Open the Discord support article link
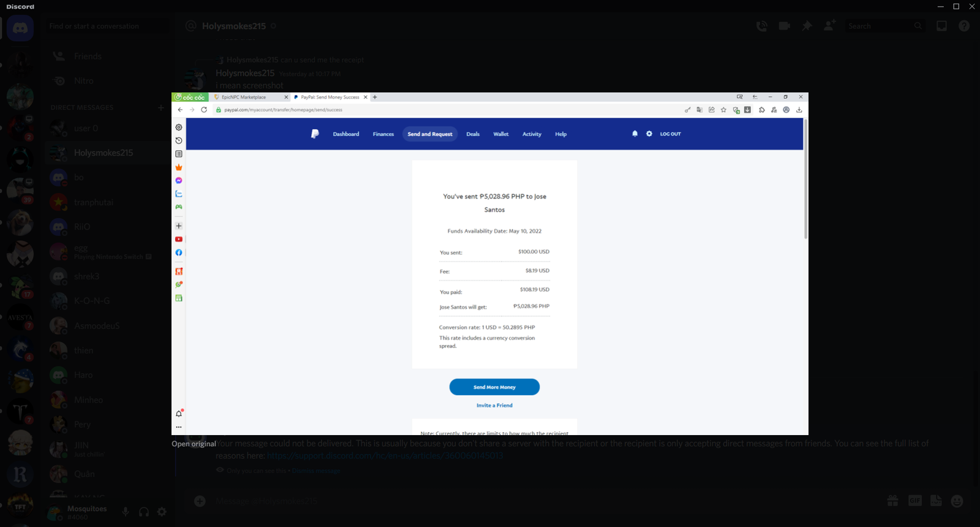The width and height of the screenshot is (980, 527). (x=385, y=456)
